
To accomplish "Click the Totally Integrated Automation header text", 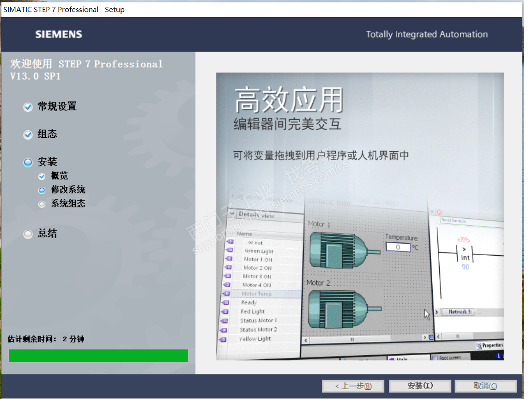I will [x=427, y=34].
